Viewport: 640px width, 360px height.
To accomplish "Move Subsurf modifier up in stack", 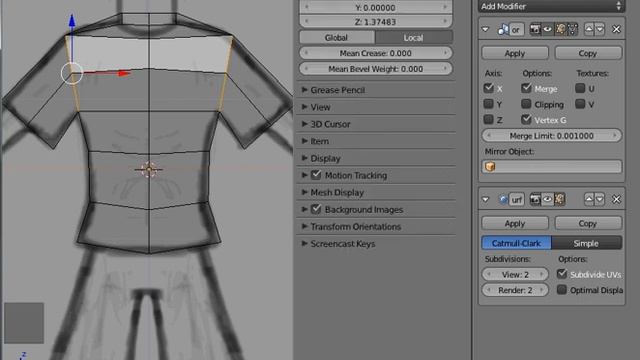I will (x=589, y=199).
